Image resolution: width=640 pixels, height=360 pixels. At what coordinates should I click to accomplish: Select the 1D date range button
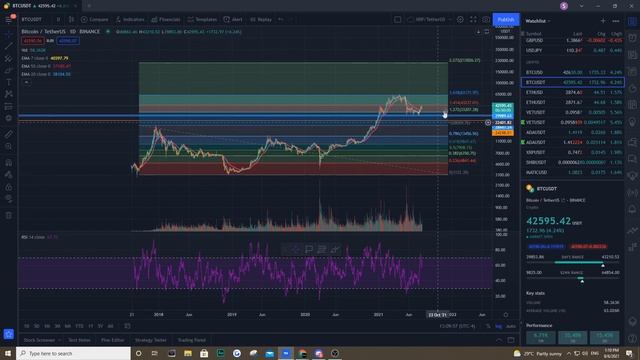click(x=27, y=326)
